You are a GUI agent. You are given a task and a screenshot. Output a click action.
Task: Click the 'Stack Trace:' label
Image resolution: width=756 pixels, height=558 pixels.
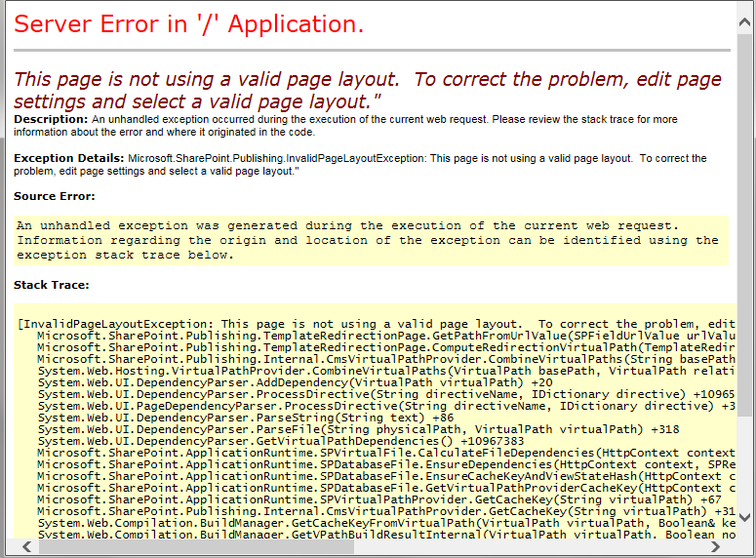(52, 285)
